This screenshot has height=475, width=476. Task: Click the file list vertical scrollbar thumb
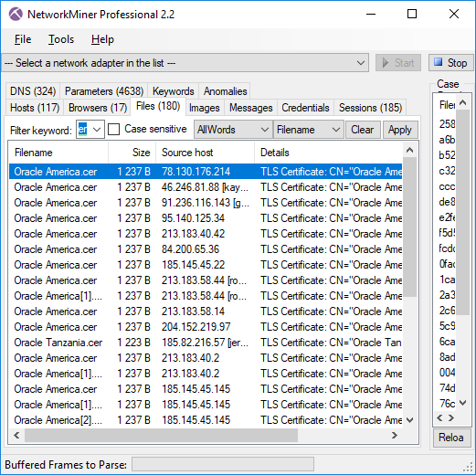[409, 227]
